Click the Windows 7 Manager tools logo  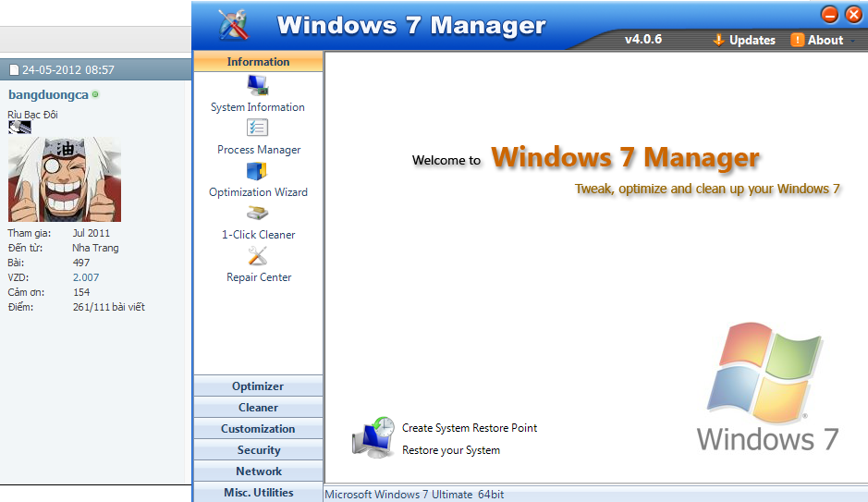[x=233, y=25]
